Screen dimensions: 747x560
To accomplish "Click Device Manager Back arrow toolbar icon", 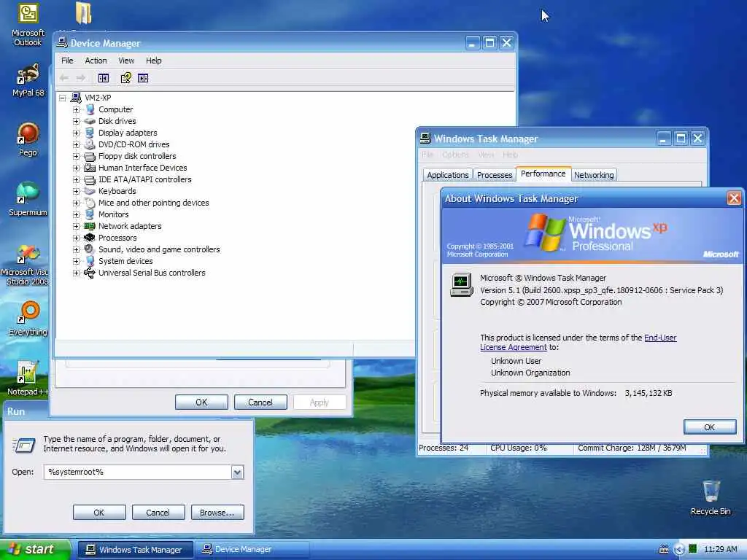I will coord(64,78).
